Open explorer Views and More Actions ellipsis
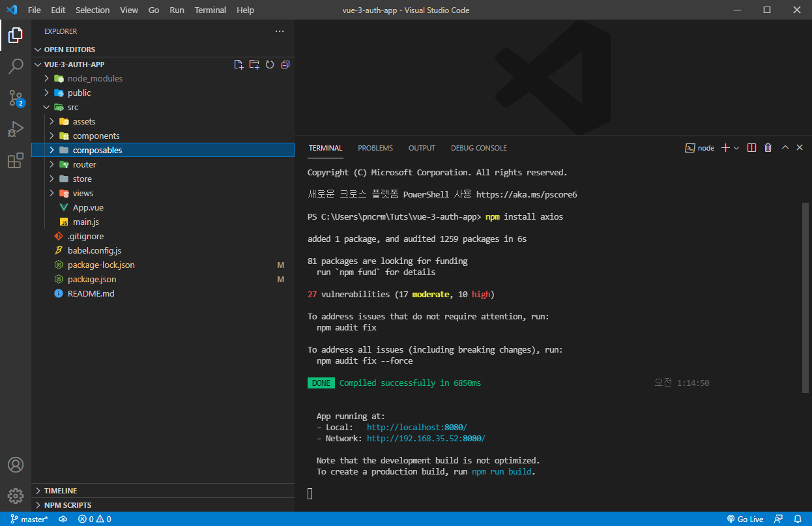This screenshot has width=812, height=526. (280, 31)
